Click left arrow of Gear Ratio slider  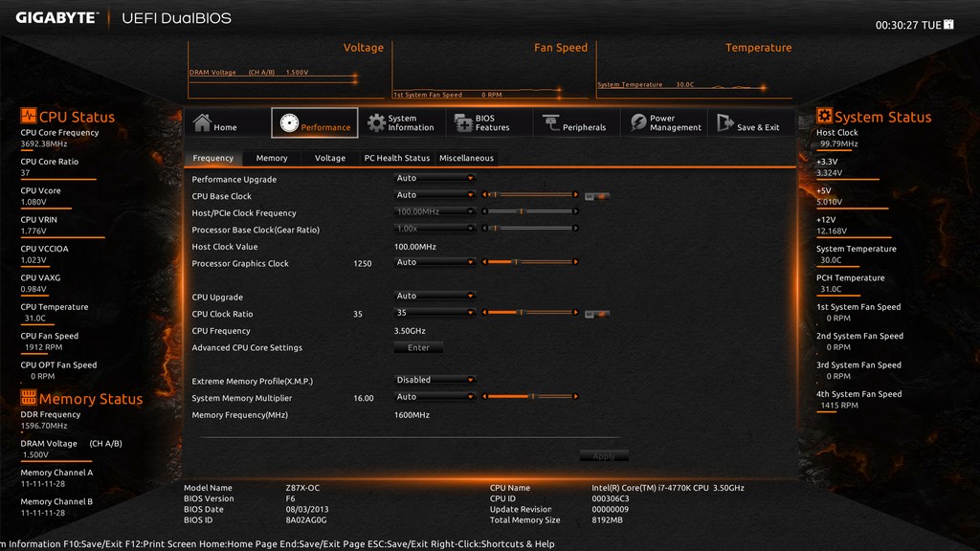pos(484,228)
